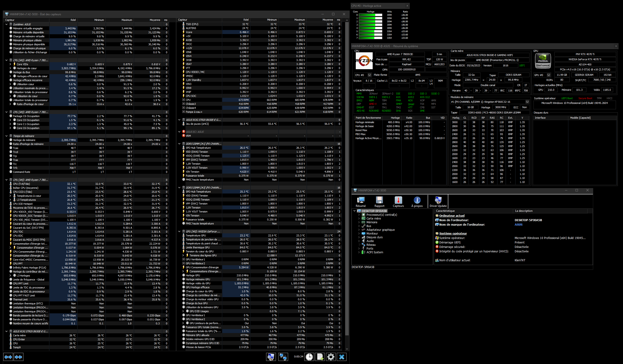Click green check icon for Démarrage UEFI
Viewport: 623px width, 364px height.
437,242
